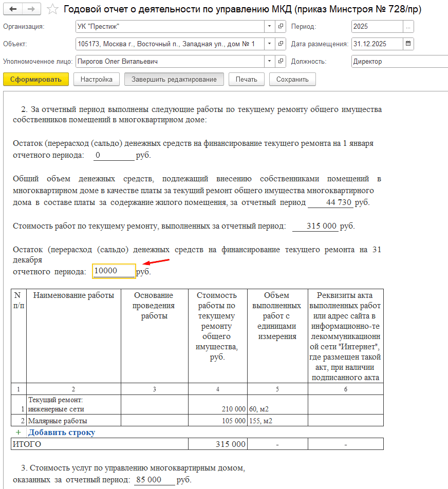Expand the Организация dropdown list
The width and height of the screenshot is (448, 489).
270,26
